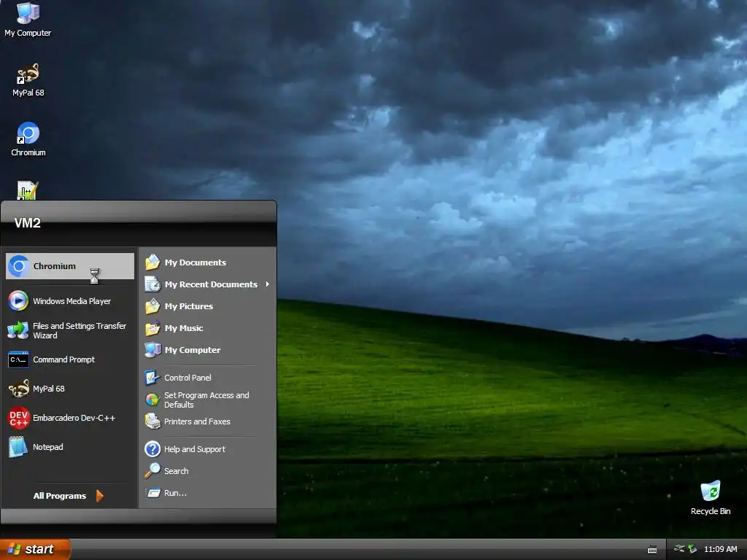Expand All Programs list
Image resolution: width=747 pixels, height=560 pixels.
pyautogui.click(x=69, y=496)
